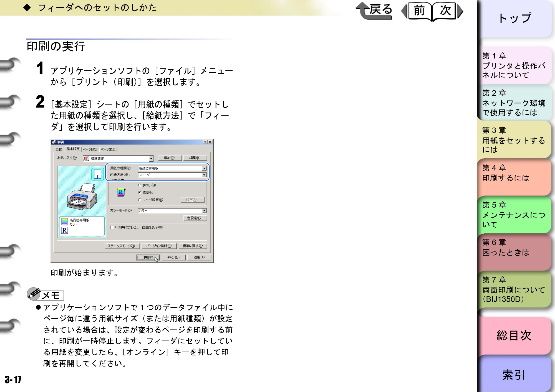Viewport: 555px width, 392px height.
Task: Click the grayed 設定 button
Action: point(192,200)
